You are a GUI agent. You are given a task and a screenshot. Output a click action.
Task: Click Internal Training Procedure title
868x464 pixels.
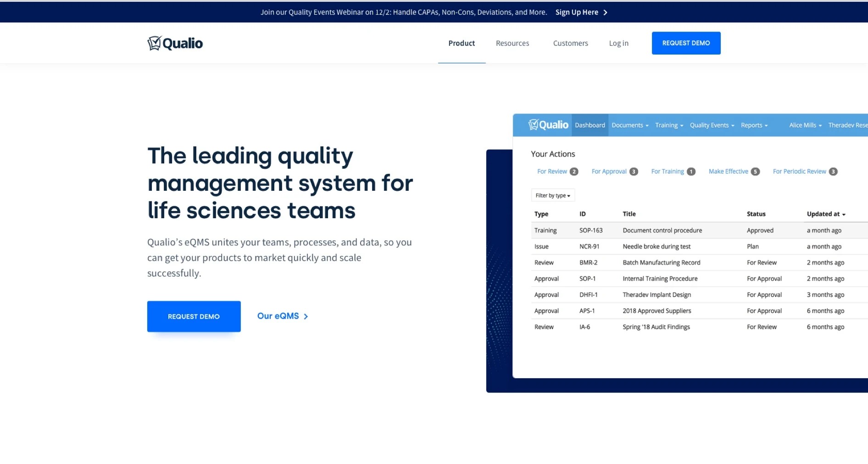[x=660, y=279]
